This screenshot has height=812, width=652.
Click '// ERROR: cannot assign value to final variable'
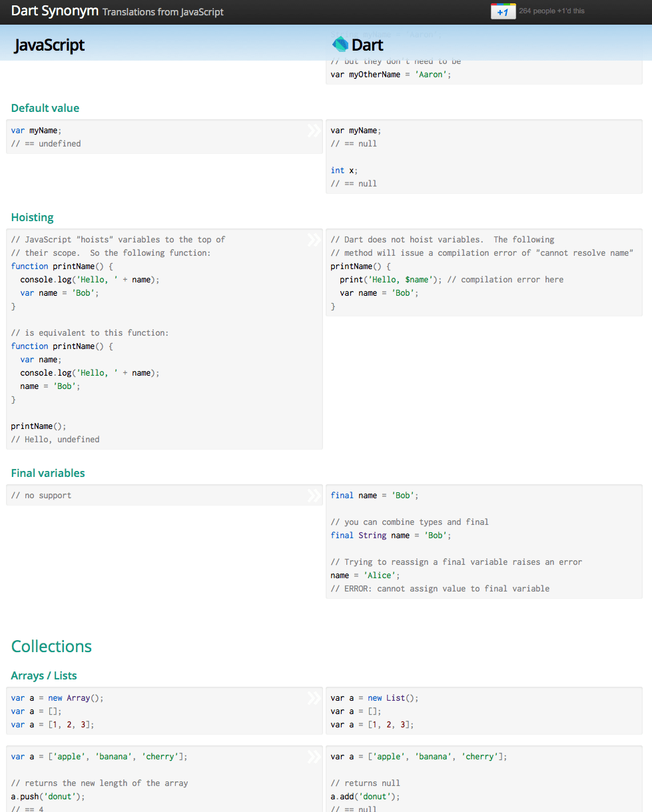click(440, 589)
